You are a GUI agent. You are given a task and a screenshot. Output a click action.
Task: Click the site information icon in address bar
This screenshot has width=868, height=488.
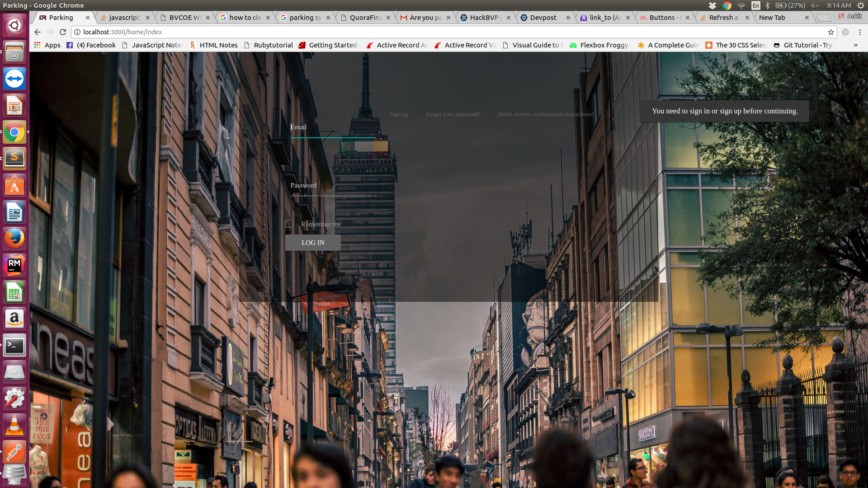(x=77, y=32)
